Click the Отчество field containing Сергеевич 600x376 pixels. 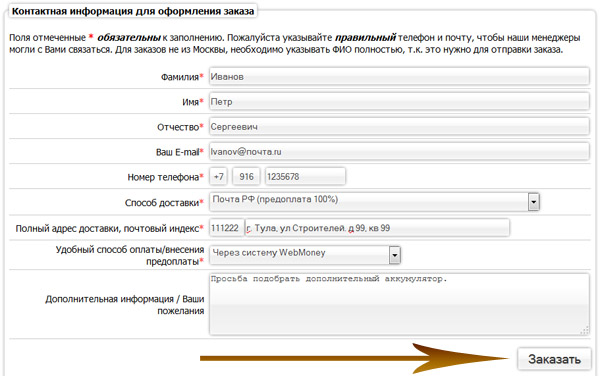coord(399,126)
